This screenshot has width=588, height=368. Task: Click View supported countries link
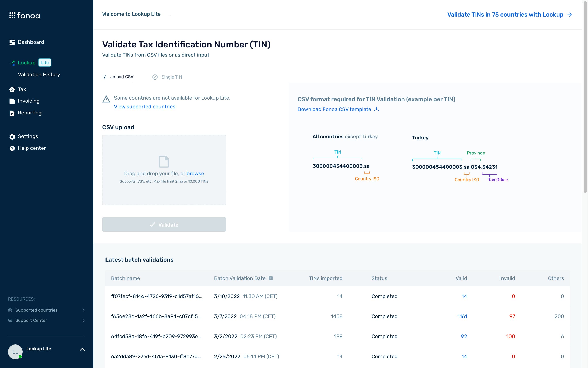coord(145,107)
